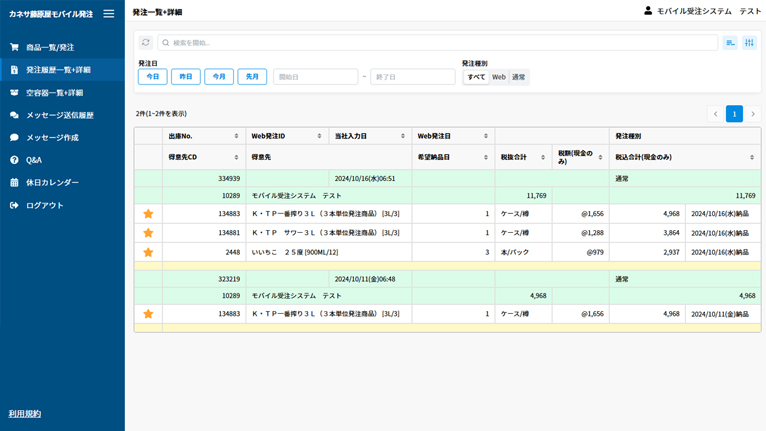Click the user account icon at top right
Image resolution: width=766 pixels, height=431 pixels.
(648, 11)
